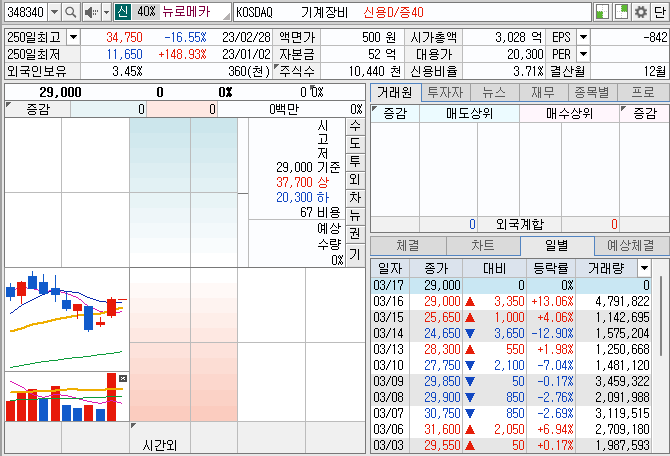Close the volume chart with X icon

[123, 378]
